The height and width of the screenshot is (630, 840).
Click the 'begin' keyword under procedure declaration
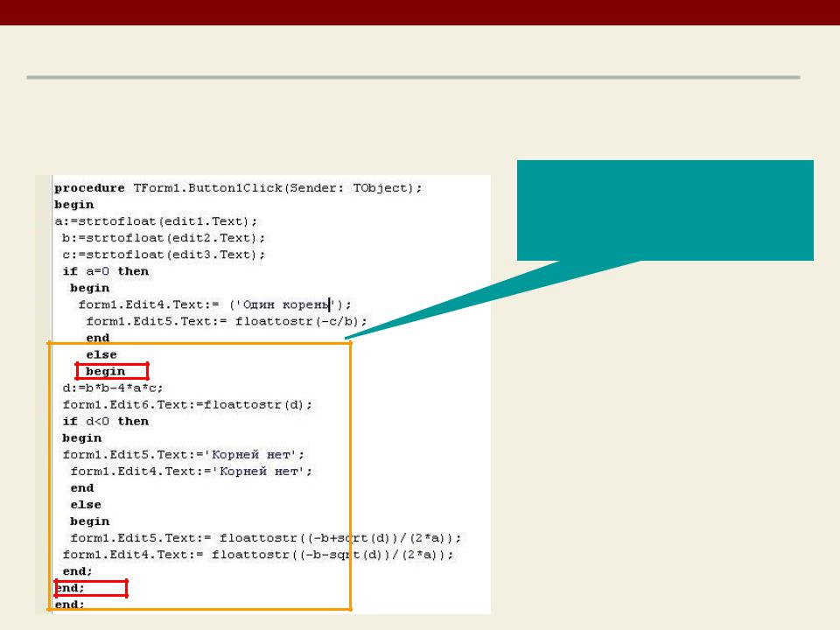coord(73,205)
